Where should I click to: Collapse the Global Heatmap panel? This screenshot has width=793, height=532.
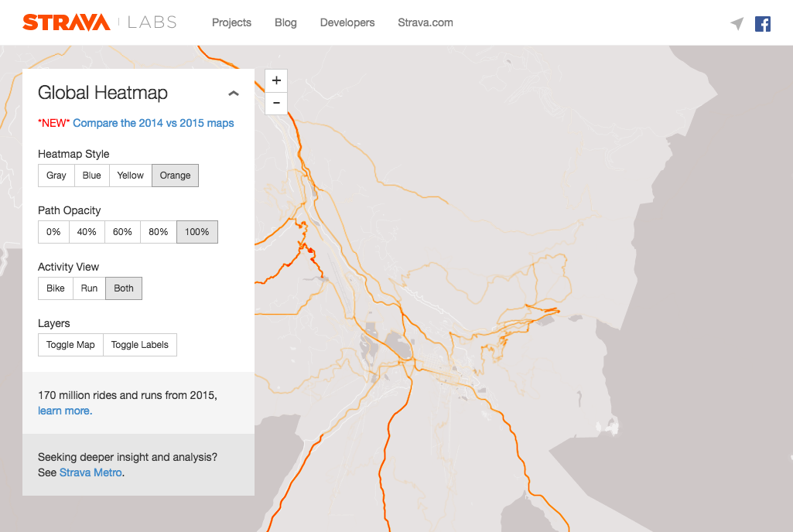click(233, 93)
